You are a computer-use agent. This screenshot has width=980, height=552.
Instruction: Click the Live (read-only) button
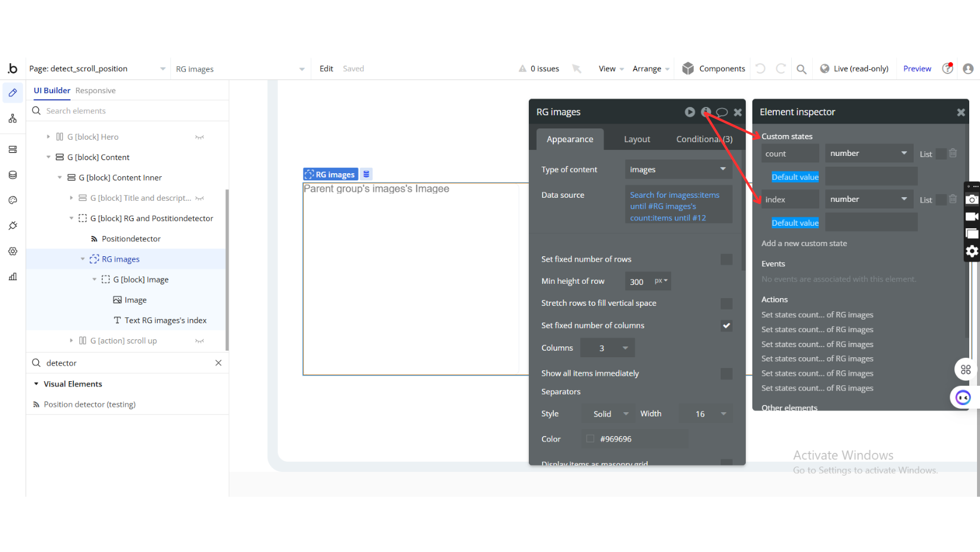click(855, 69)
